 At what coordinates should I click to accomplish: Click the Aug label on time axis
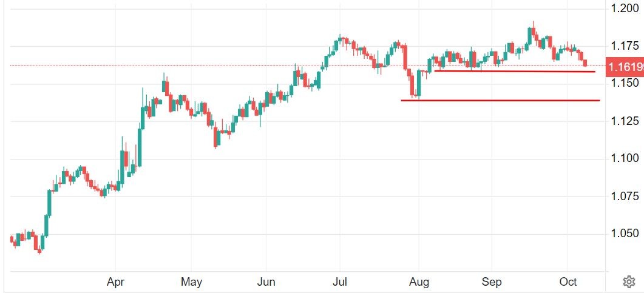point(418,282)
